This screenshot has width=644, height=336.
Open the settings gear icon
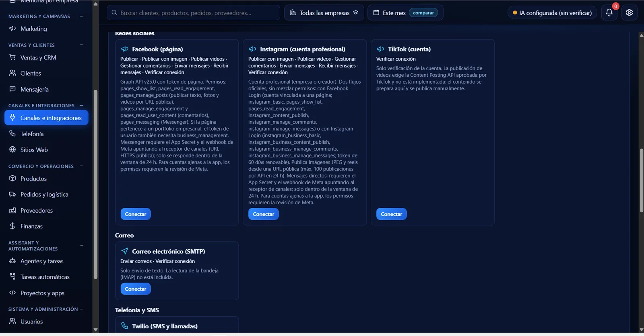tap(630, 12)
